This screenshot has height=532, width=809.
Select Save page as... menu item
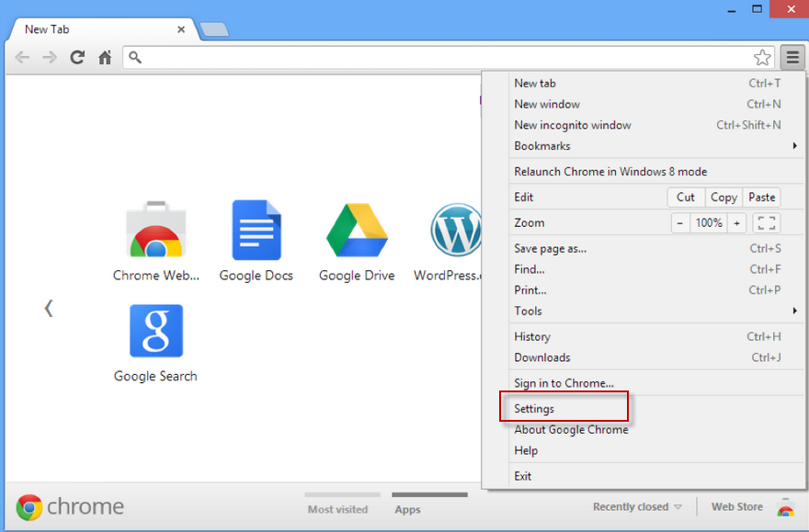coord(655,248)
